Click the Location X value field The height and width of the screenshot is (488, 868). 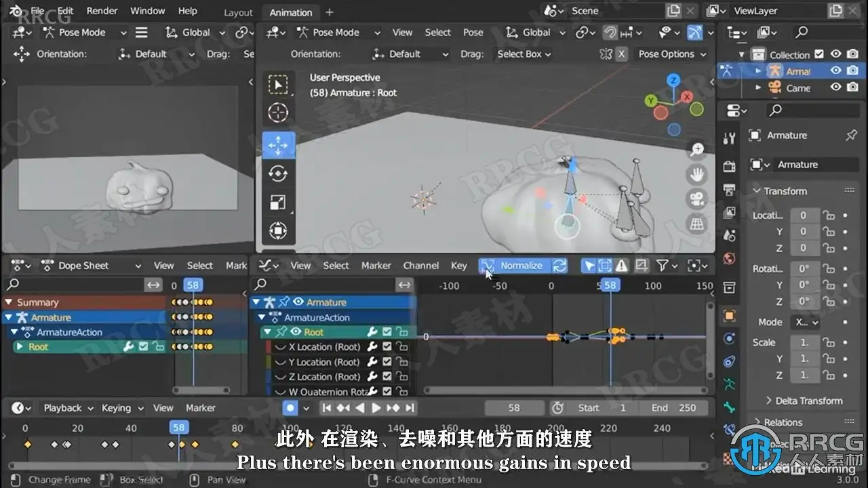click(x=804, y=216)
